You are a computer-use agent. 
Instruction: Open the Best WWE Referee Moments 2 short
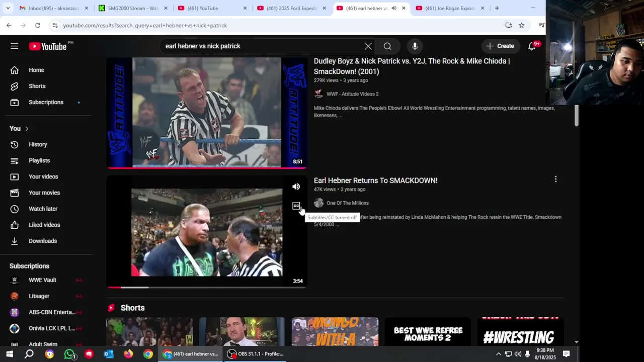pyautogui.click(x=428, y=331)
